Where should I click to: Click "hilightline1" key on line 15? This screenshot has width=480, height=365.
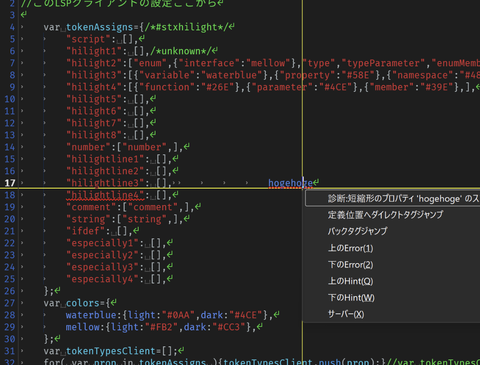[x=105, y=159]
